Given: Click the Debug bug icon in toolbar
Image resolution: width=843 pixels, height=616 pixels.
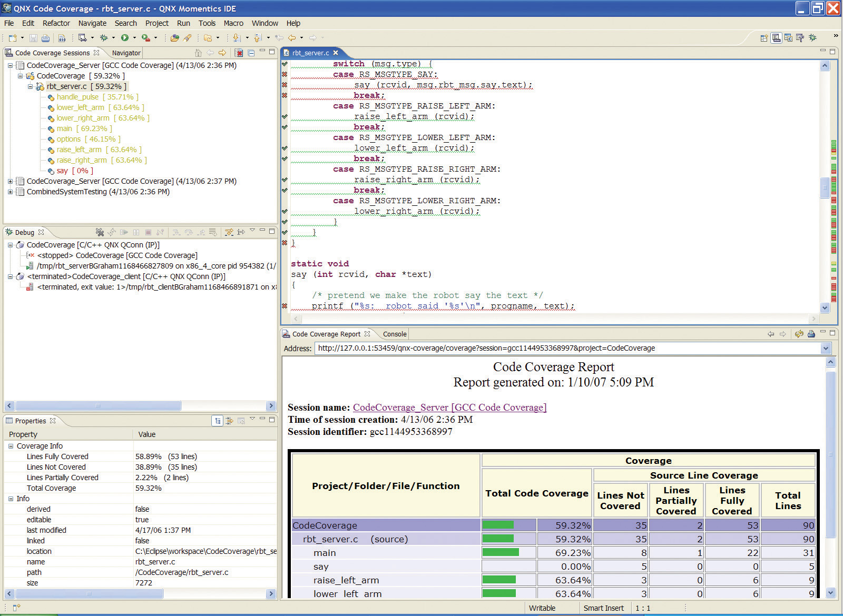Looking at the screenshot, I should (104, 38).
